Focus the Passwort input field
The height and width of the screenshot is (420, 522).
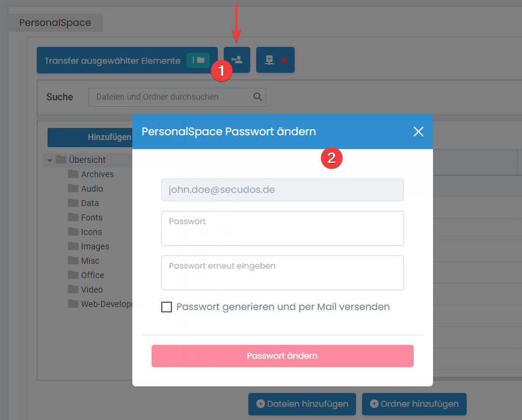point(282,228)
